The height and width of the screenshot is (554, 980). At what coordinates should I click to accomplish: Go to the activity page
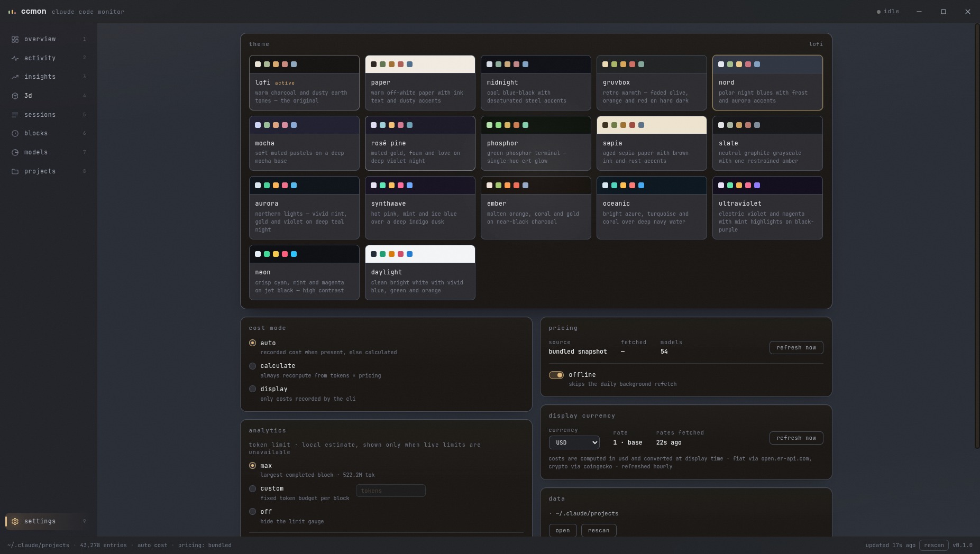49,58
